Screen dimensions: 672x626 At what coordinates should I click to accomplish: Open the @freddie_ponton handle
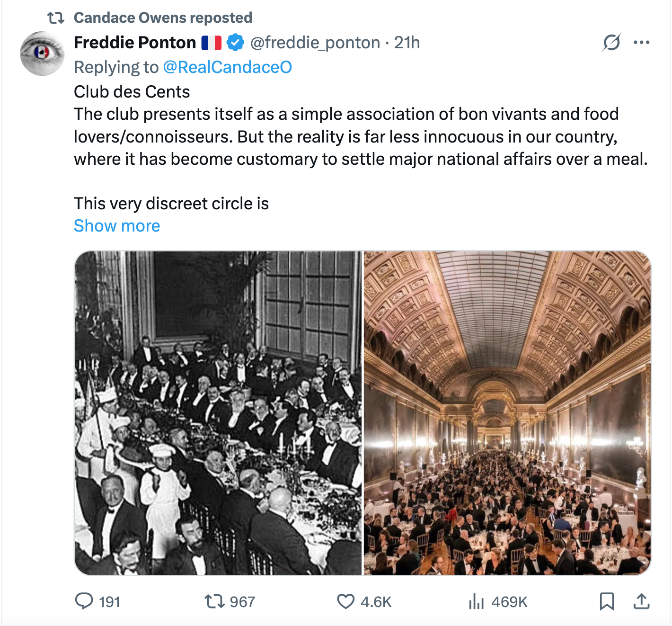[x=315, y=43]
